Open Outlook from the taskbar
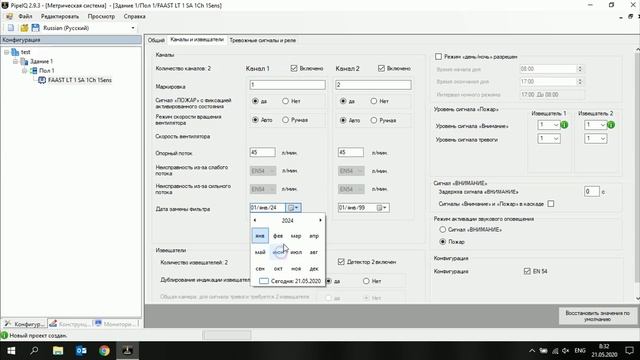Image resolution: width=640 pixels, height=360 pixels. [x=81, y=351]
